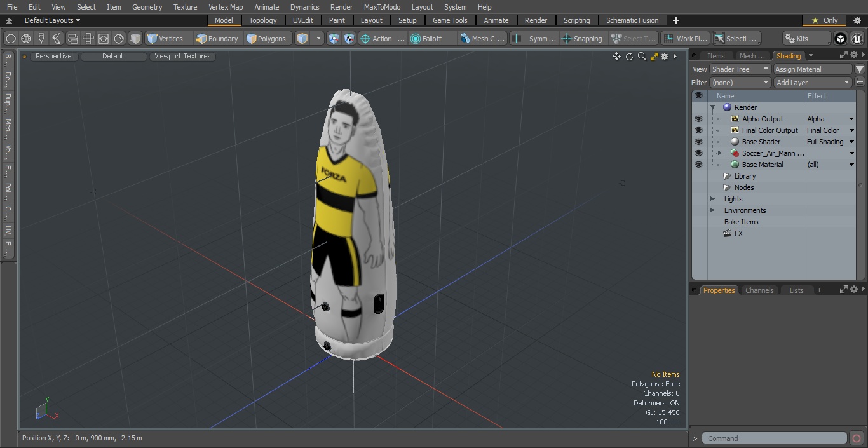Open the layout settings gear icon

(x=857, y=20)
